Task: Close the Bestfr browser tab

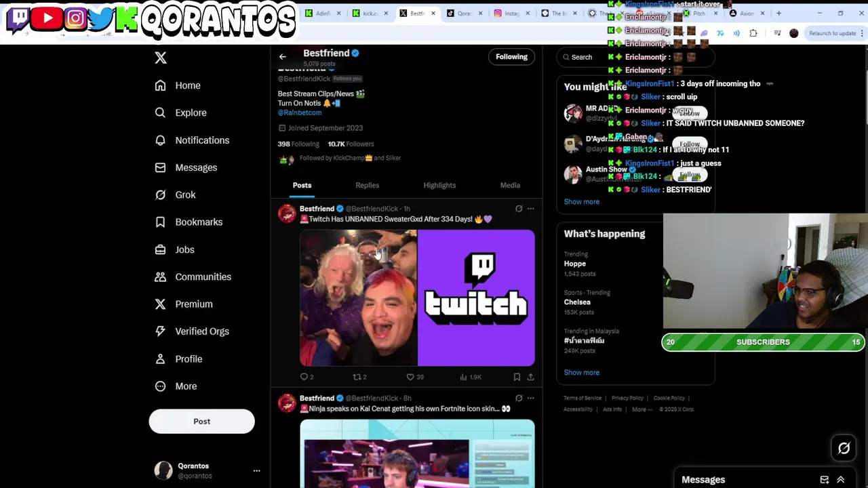Action: click(x=433, y=14)
